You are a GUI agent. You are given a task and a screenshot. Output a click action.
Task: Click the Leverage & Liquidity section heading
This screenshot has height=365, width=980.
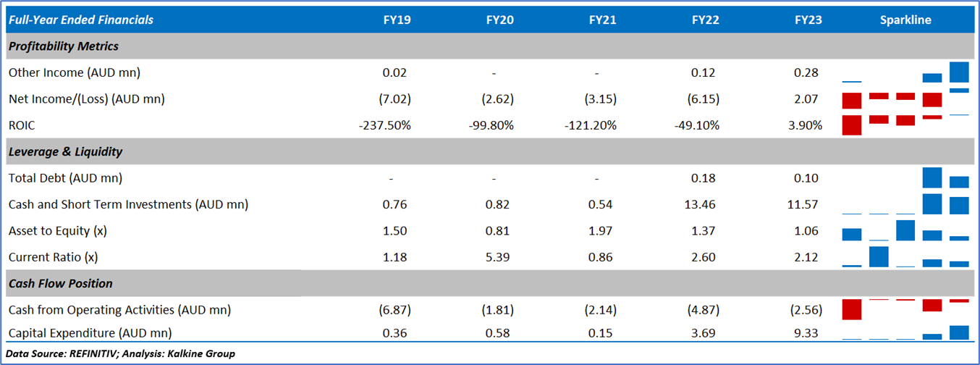(x=66, y=152)
